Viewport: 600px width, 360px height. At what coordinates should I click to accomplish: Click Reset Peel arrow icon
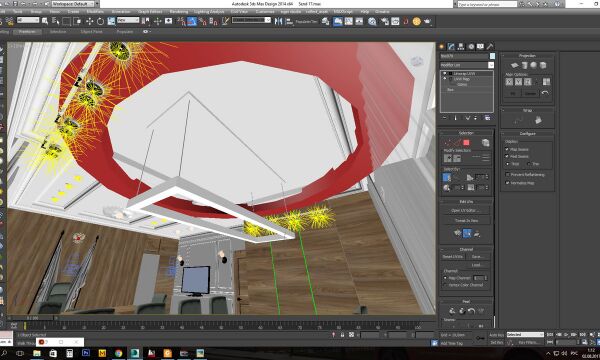tap(471, 311)
